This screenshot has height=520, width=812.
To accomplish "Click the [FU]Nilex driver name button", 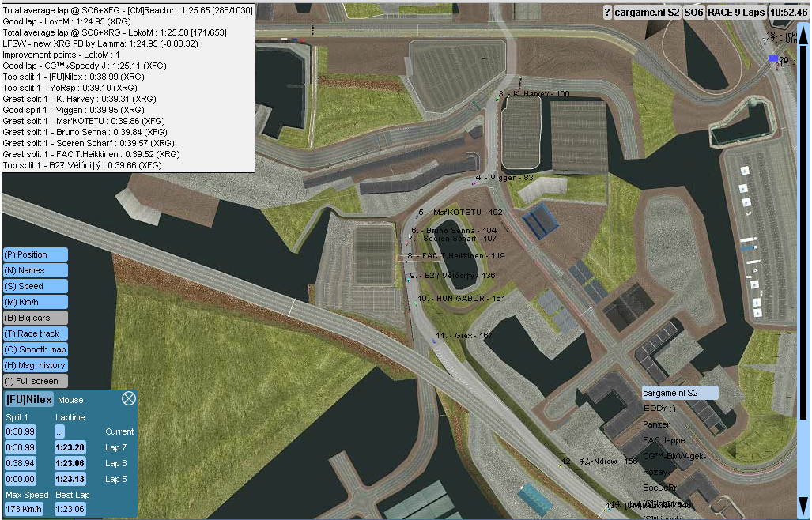I will pyautogui.click(x=29, y=399).
